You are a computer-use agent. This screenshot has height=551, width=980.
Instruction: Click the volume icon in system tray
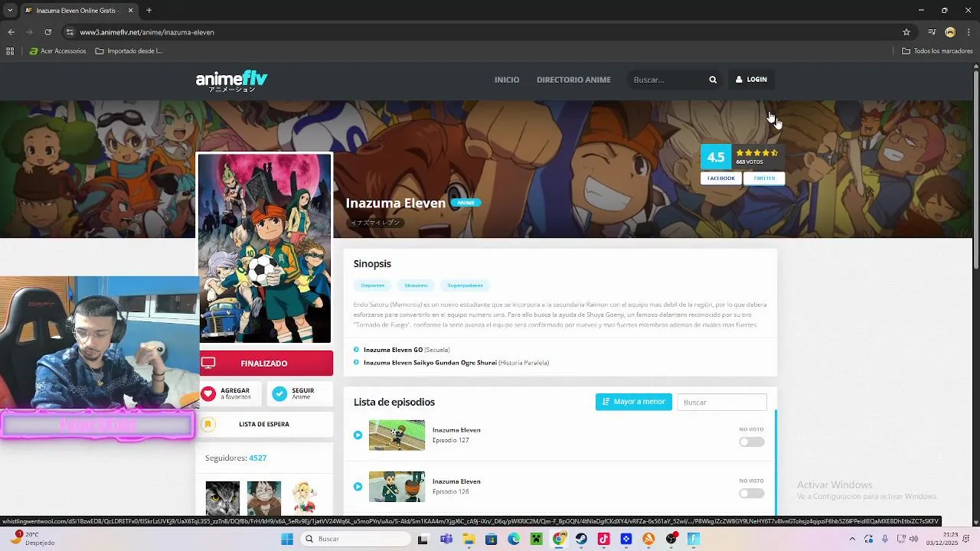(x=913, y=539)
